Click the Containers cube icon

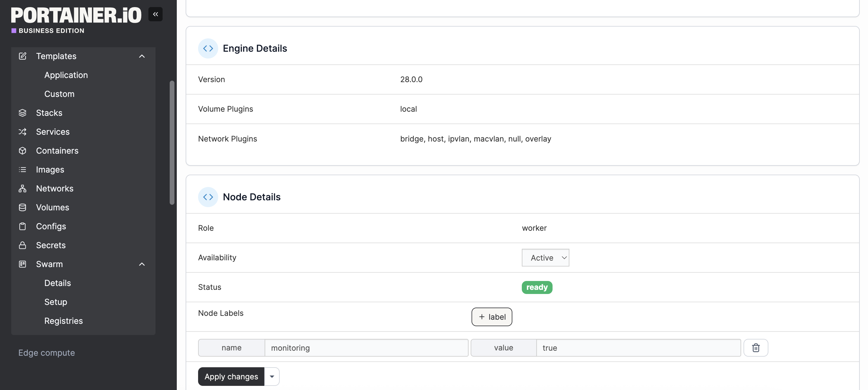(22, 151)
